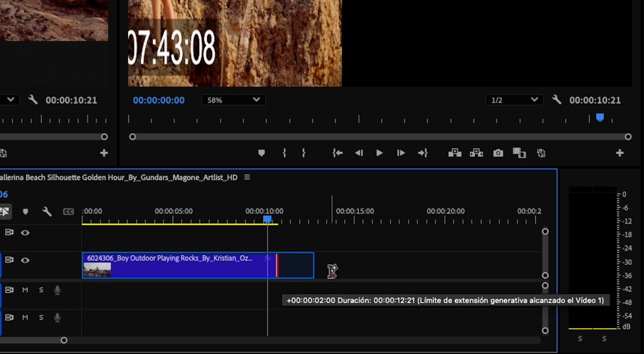Click the Closed Captions CC icon
This screenshot has width=644, height=354.
pos(69,211)
